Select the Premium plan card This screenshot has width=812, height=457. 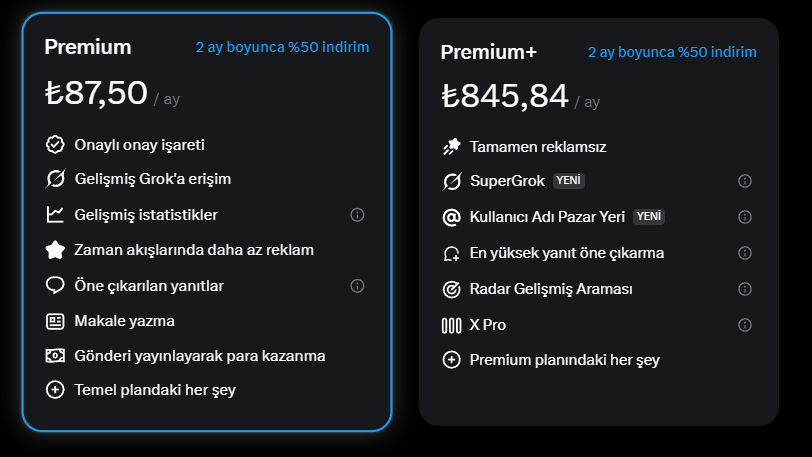(x=207, y=222)
